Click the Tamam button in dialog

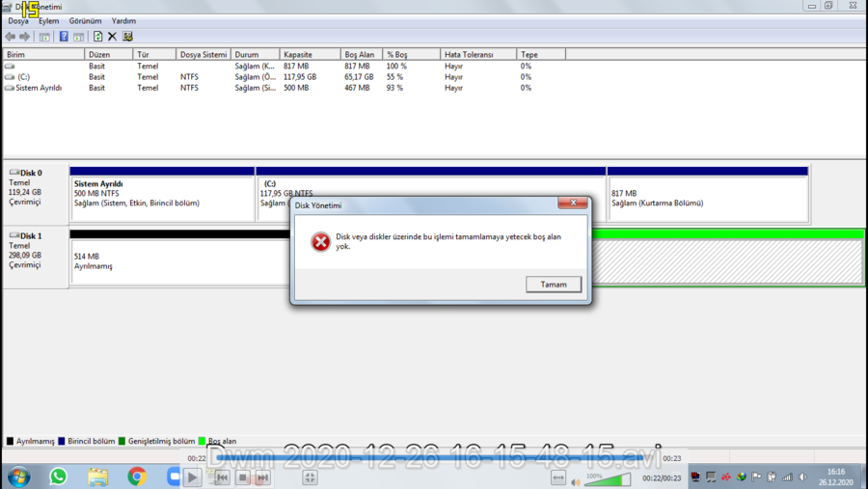coord(554,285)
